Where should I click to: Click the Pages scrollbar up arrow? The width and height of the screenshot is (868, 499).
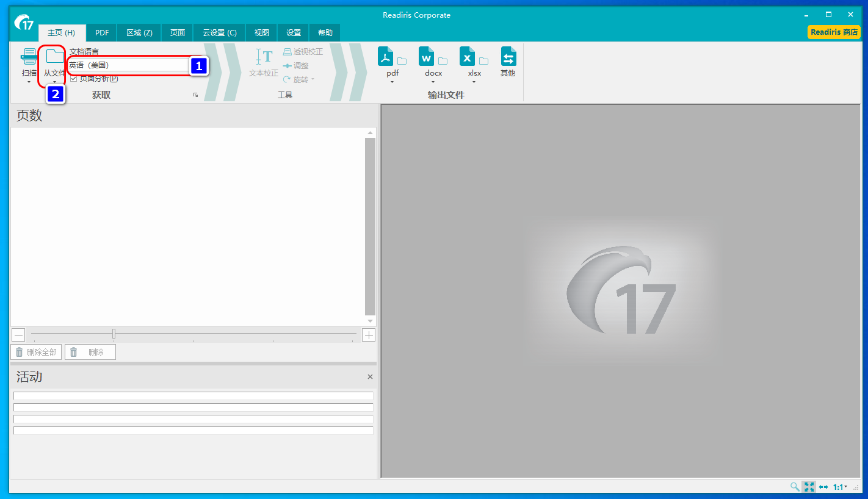point(370,132)
